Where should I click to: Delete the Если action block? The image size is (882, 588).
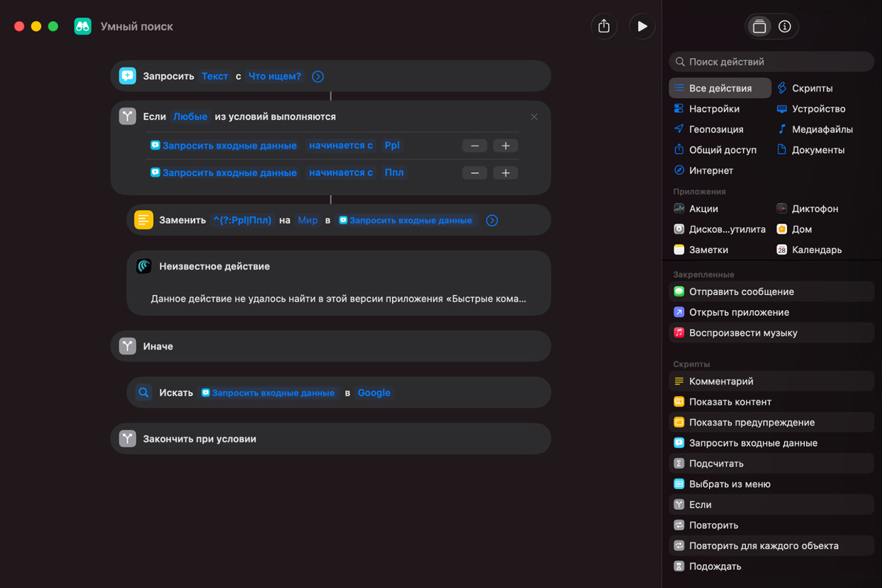tap(534, 117)
